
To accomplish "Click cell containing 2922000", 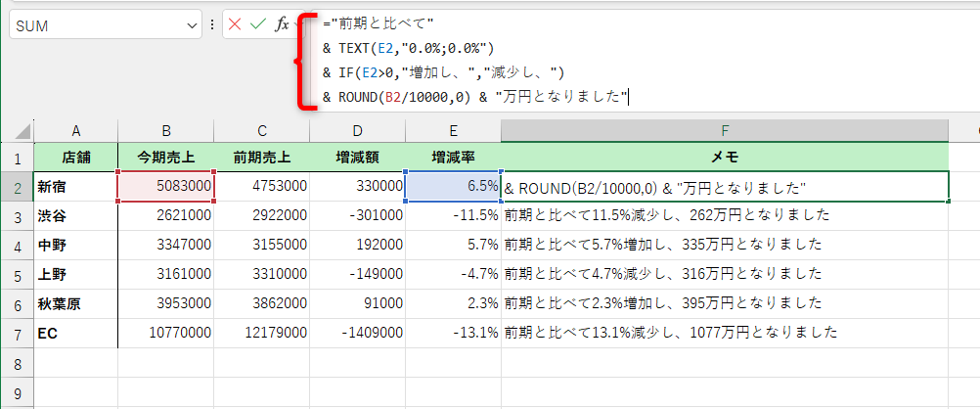I will coord(261,216).
